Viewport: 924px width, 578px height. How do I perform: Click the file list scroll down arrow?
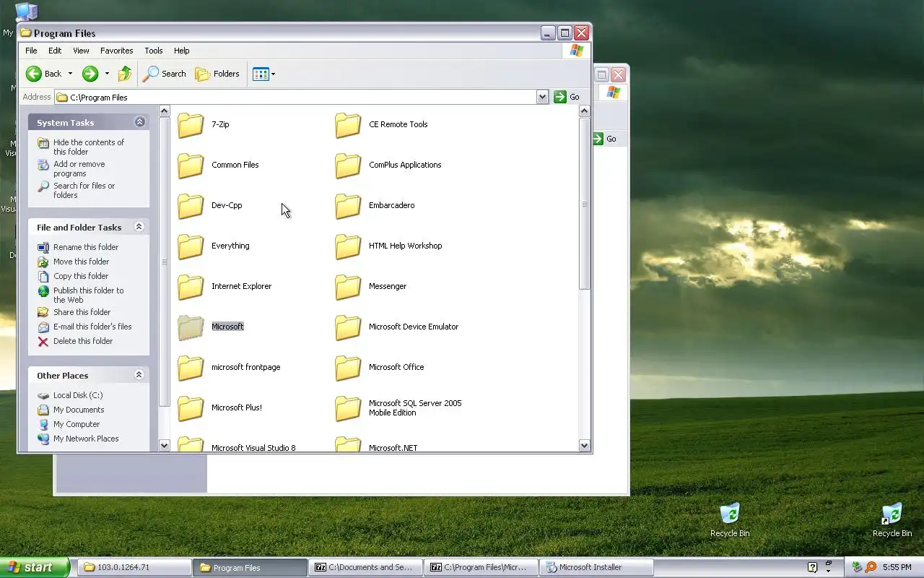point(585,446)
